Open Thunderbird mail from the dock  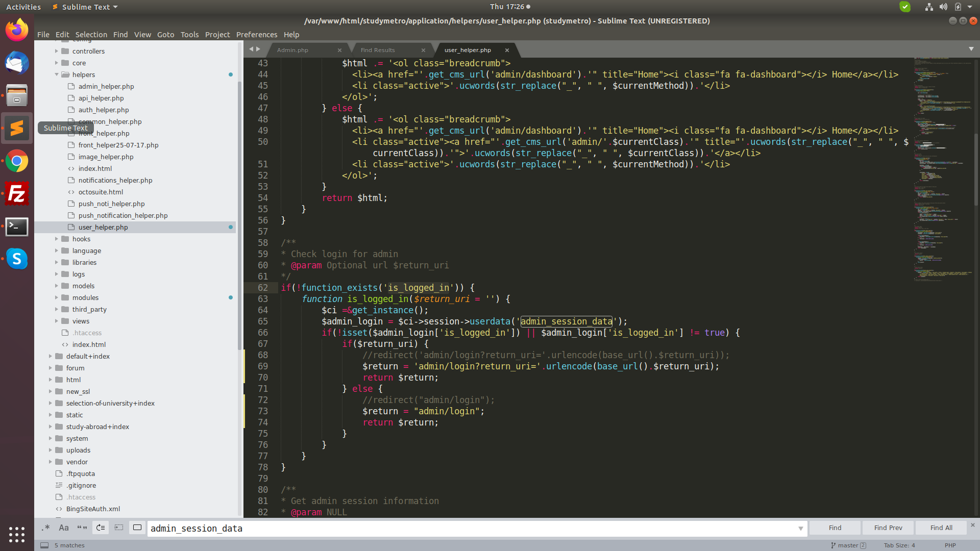pyautogui.click(x=17, y=63)
